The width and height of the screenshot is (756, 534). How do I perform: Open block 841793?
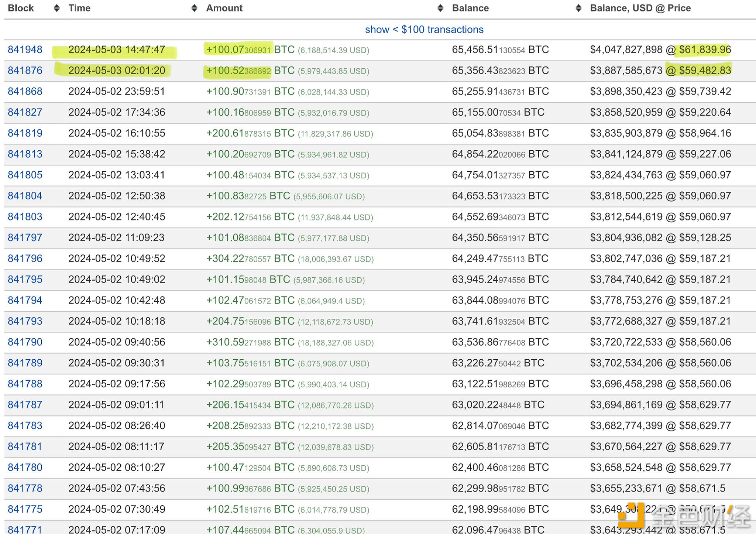pos(25,321)
